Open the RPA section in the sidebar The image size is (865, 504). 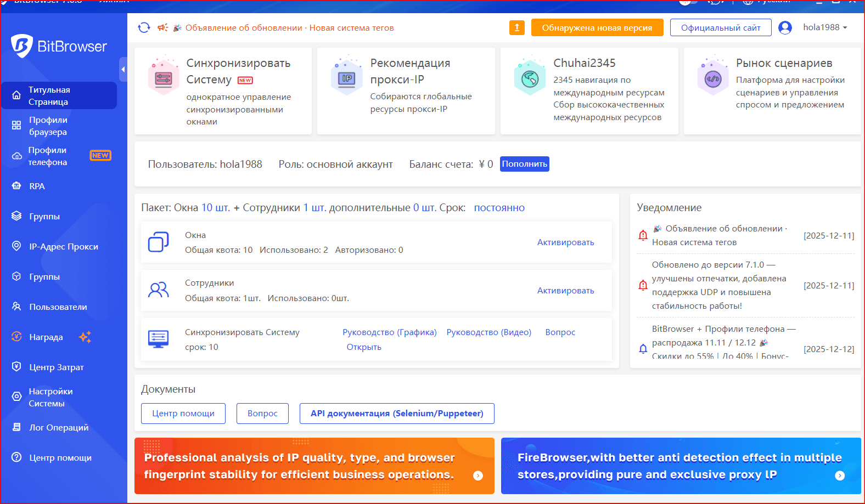click(x=37, y=186)
